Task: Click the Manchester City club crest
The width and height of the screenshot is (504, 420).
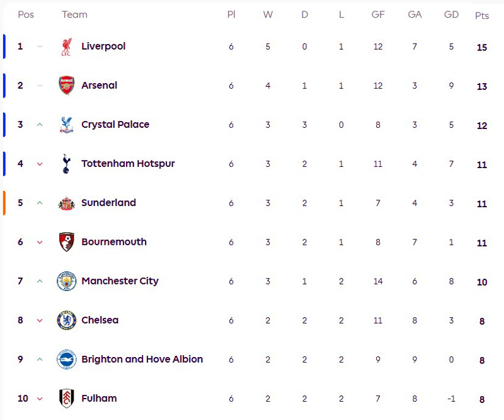Action: 66,281
